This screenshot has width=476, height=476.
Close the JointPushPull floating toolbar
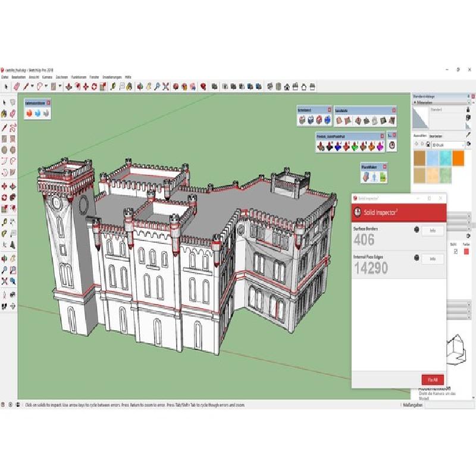coord(382,136)
